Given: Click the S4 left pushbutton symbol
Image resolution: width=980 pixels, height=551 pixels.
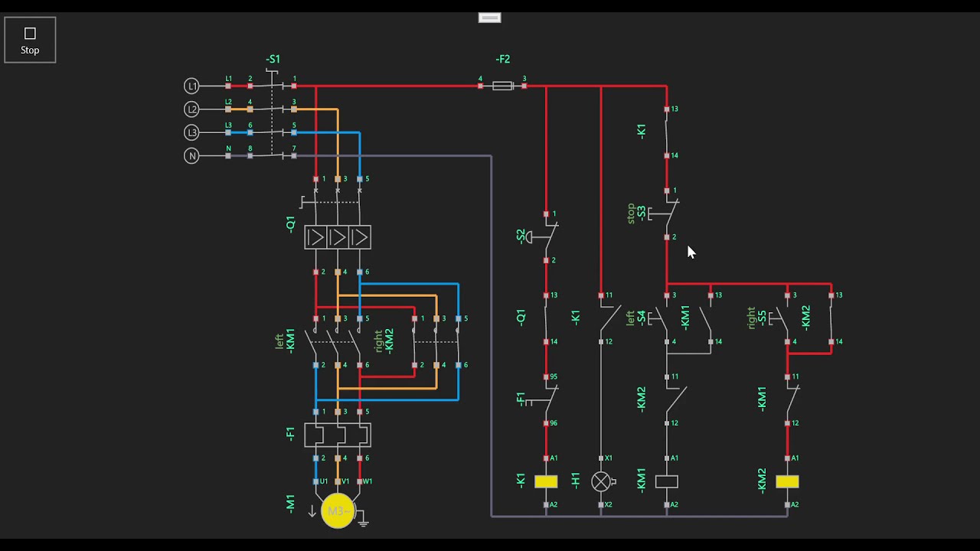Looking at the screenshot, I should point(659,318).
